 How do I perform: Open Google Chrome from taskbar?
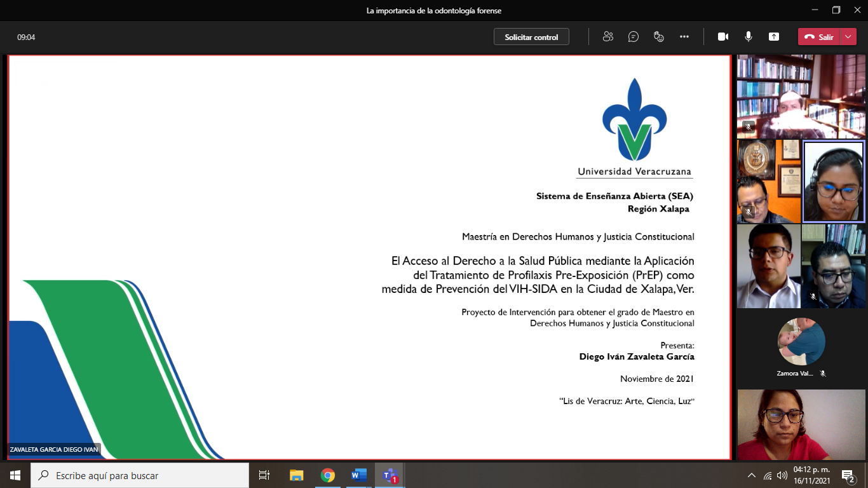click(328, 475)
